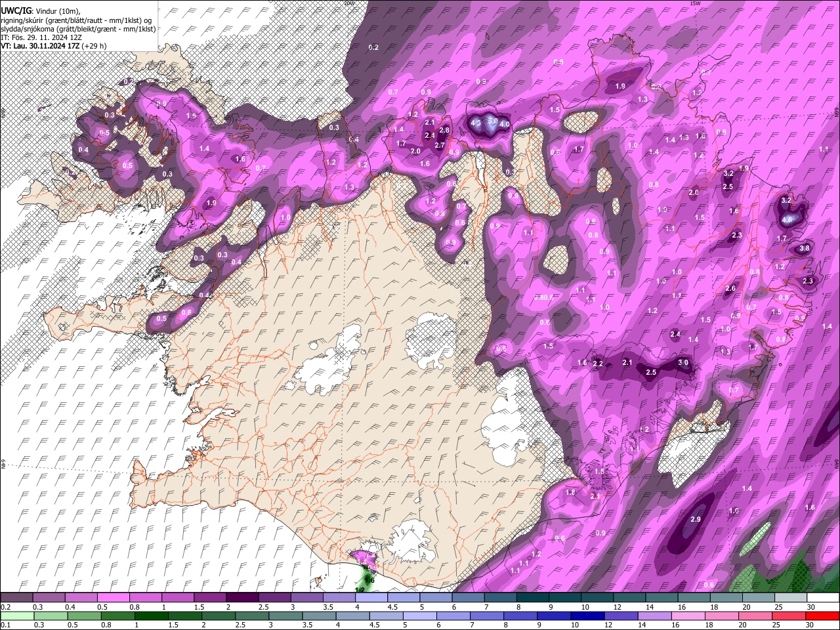
Task: Click the '4.0' precipitation value on the map
Action: [x=505, y=124]
